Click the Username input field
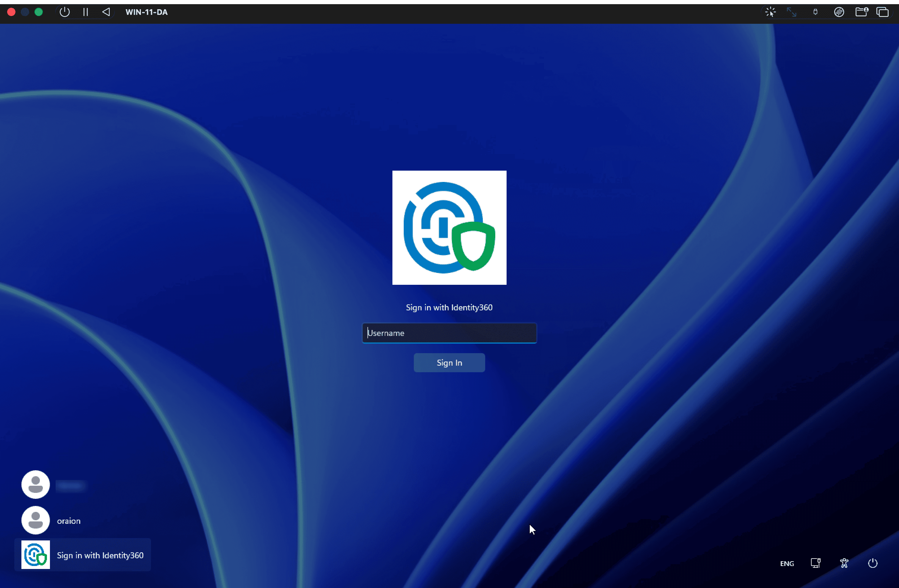 [449, 333]
